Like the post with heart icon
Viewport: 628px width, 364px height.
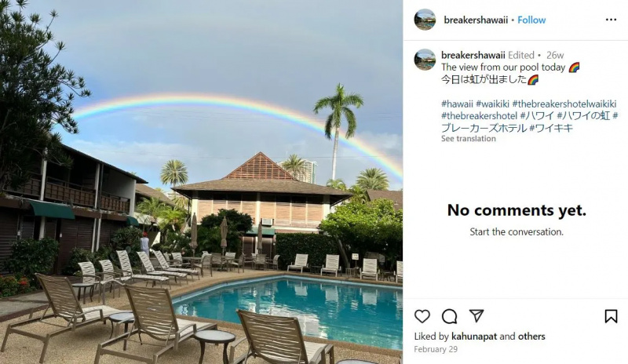(422, 316)
